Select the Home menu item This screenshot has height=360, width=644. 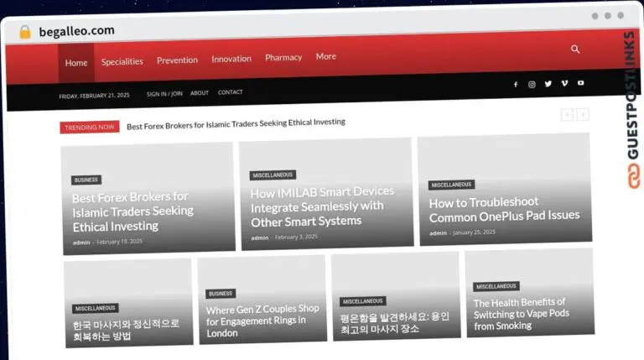76,63
